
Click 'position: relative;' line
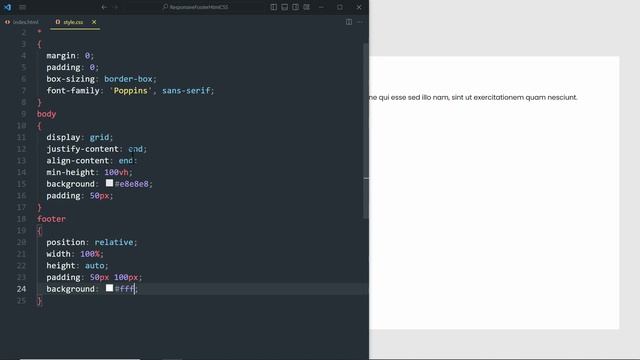pyautogui.click(x=92, y=242)
